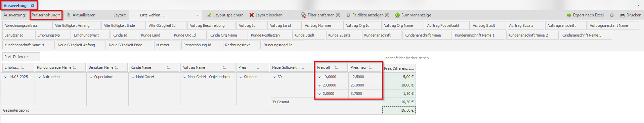Click the Preis neu value 12,5000
The height and width of the screenshot is (123, 644).
point(365,77)
